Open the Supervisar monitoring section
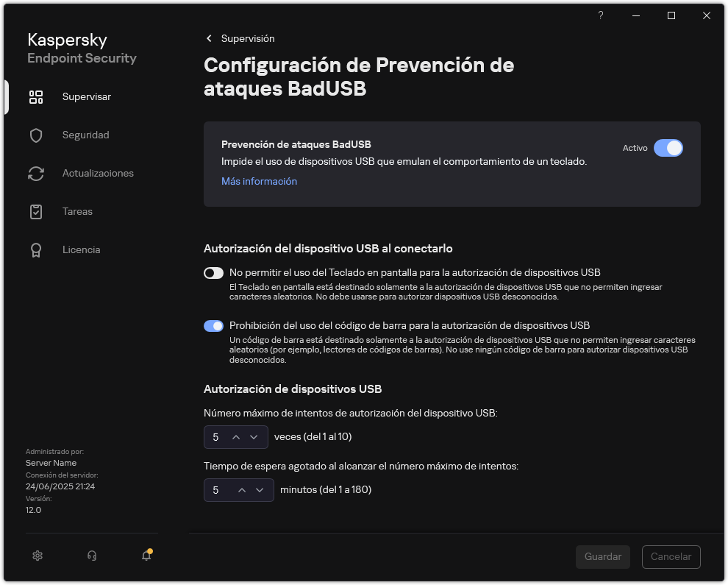 click(86, 96)
